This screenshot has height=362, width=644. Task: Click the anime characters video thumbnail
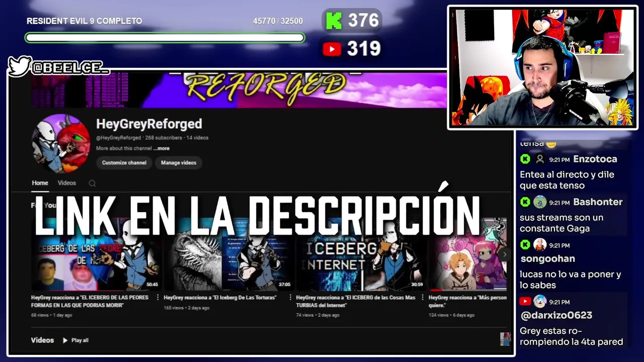coord(467,254)
